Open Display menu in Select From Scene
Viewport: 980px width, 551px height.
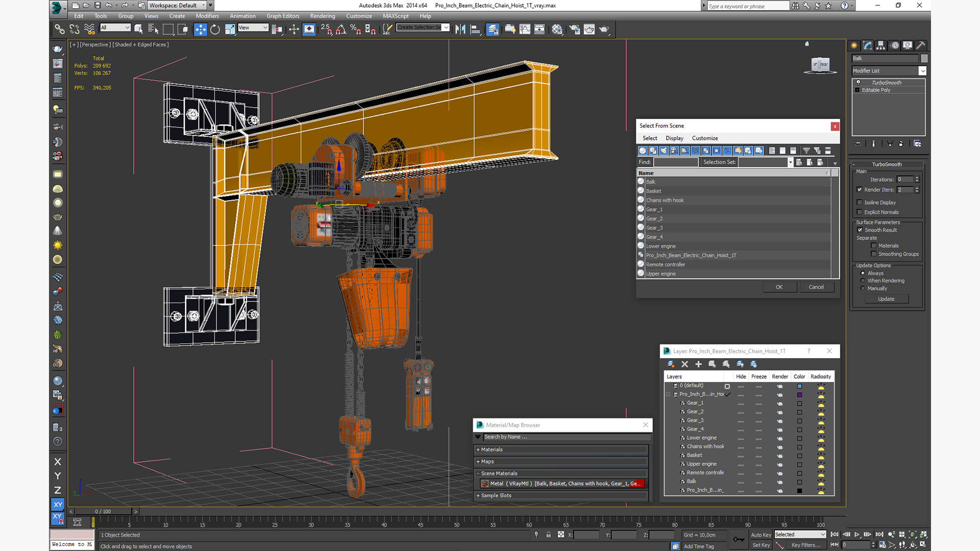pos(674,138)
